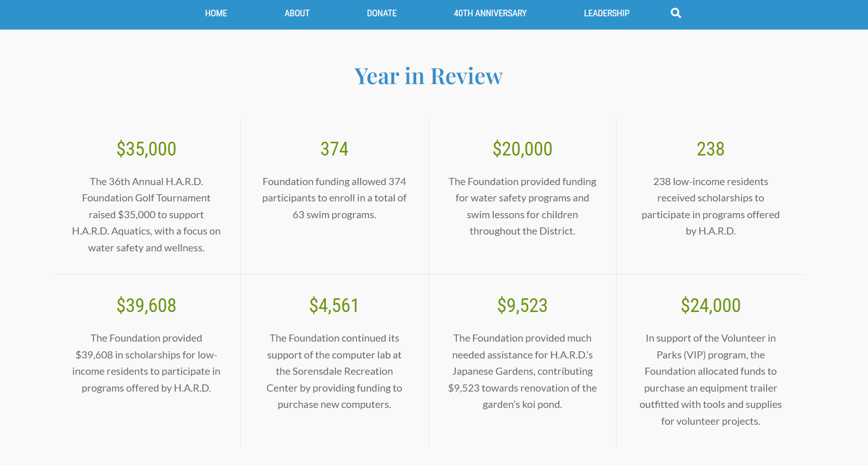Go to the HOME menu item
Image resolution: width=868 pixels, height=465 pixels.
coord(216,13)
